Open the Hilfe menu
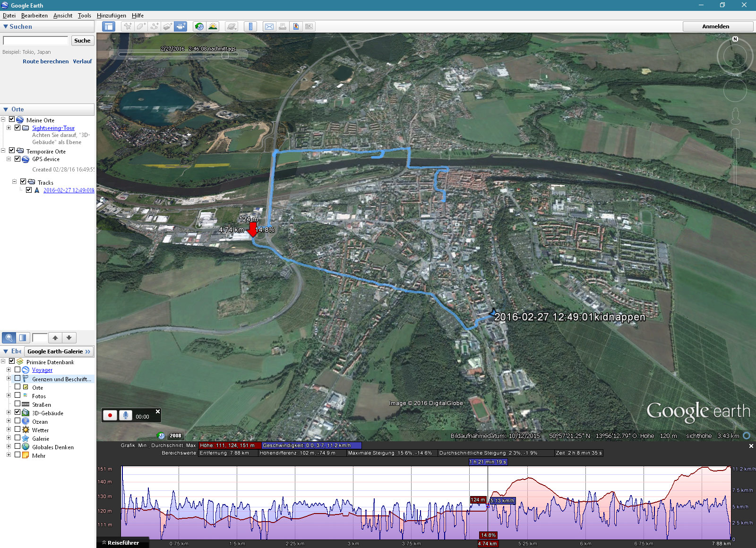This screenshot has width=756, height=548. 137,16
